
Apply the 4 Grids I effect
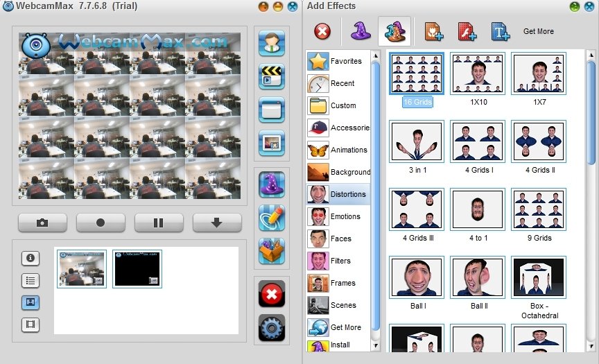click(478, 141)
